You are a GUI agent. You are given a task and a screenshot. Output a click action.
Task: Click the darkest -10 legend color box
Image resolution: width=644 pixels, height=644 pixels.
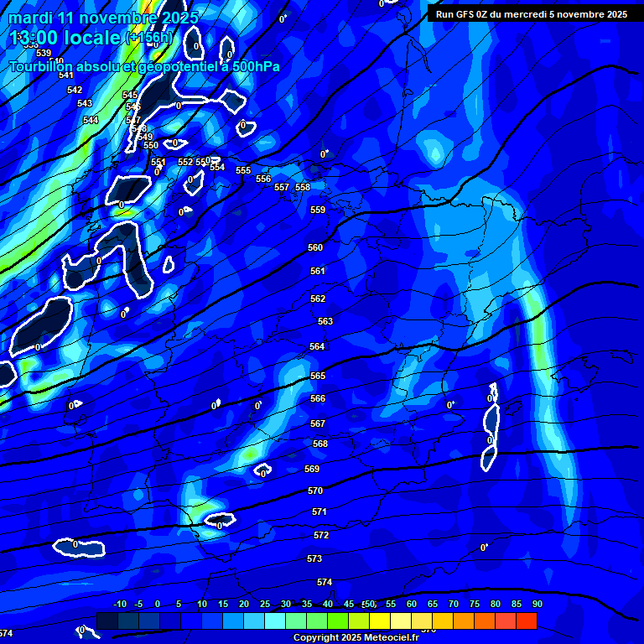107,621
